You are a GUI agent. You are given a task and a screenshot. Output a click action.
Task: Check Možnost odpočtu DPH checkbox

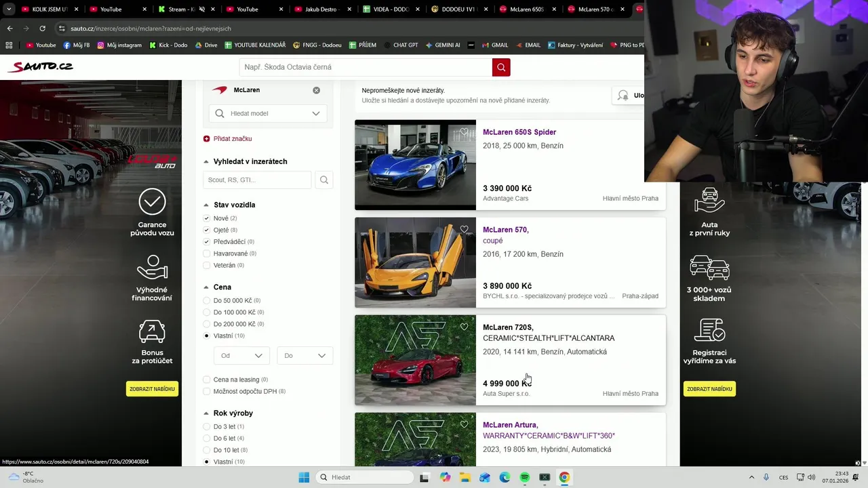coord(207,391)
